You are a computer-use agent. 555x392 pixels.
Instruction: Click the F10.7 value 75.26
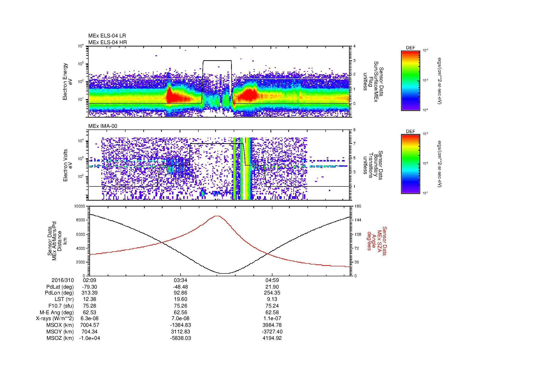[x=181, y=306]
